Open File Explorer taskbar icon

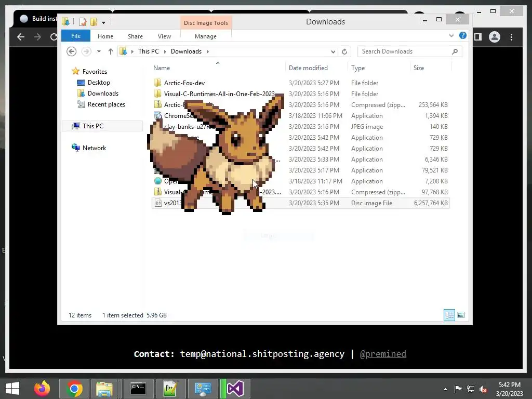coord(104,389)
